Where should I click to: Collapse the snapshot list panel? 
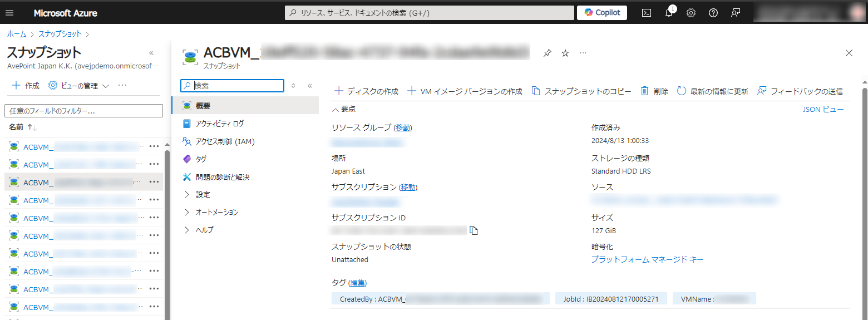[x=151, y=53]
